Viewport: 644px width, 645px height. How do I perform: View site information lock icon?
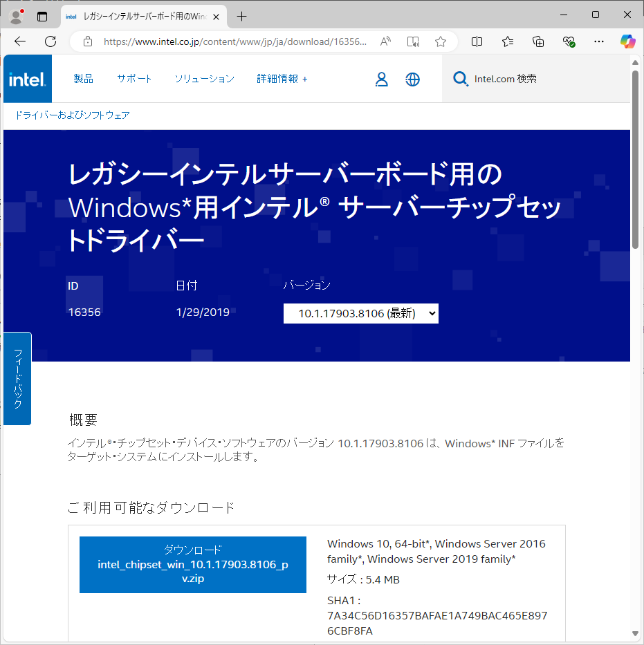88,41
